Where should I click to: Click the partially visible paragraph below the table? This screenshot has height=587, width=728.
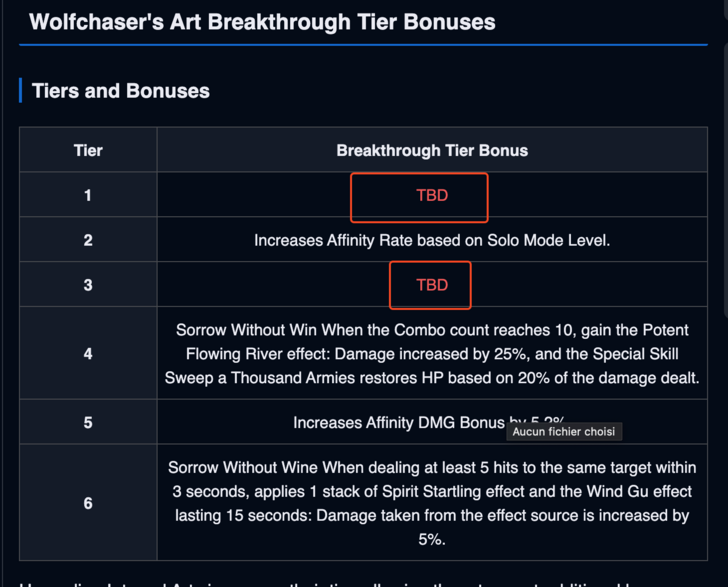(x=364, y=581)
